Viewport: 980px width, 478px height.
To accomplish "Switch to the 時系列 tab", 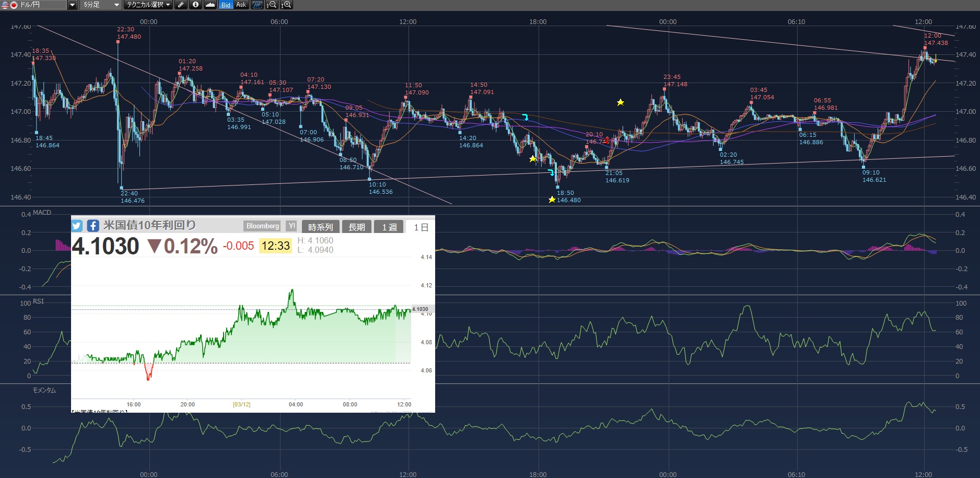I will (x=320, y=227).
